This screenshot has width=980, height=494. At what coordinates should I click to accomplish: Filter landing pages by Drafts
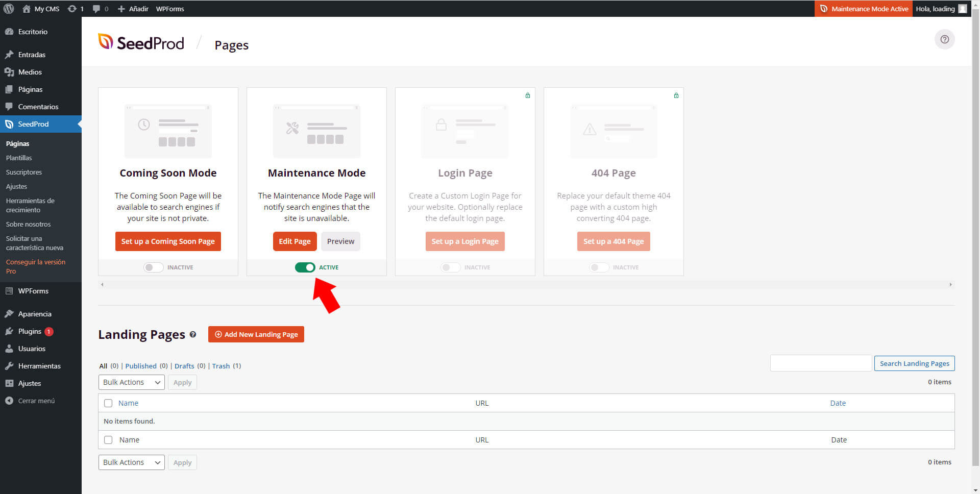coord(184,366)
